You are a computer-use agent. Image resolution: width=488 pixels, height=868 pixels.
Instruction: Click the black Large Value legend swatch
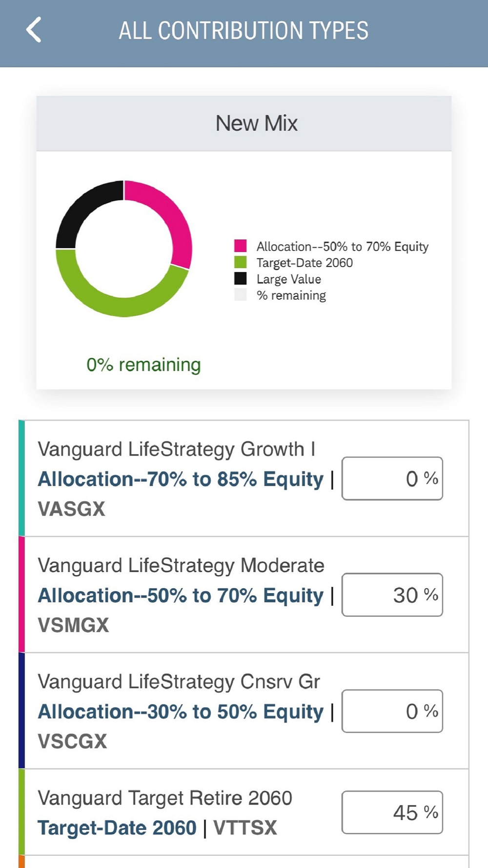pyautogui.click(x=240, y=278)
